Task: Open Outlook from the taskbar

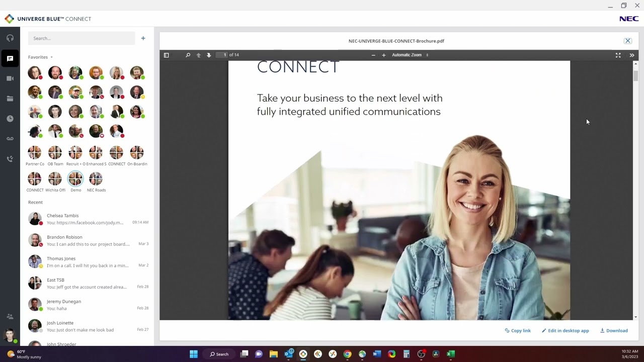Action: pos(289,354)
